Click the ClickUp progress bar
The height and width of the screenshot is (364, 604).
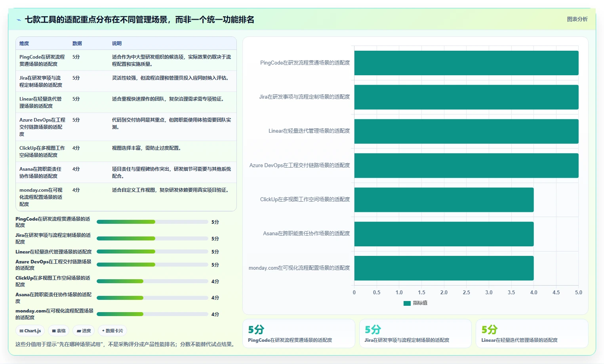[152, 281]
